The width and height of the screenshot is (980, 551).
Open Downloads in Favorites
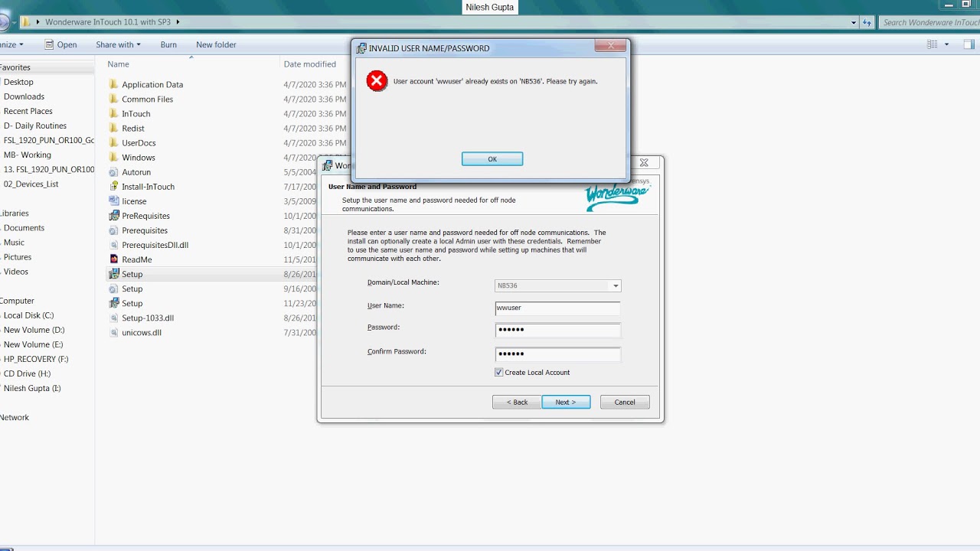click(24, 96)
